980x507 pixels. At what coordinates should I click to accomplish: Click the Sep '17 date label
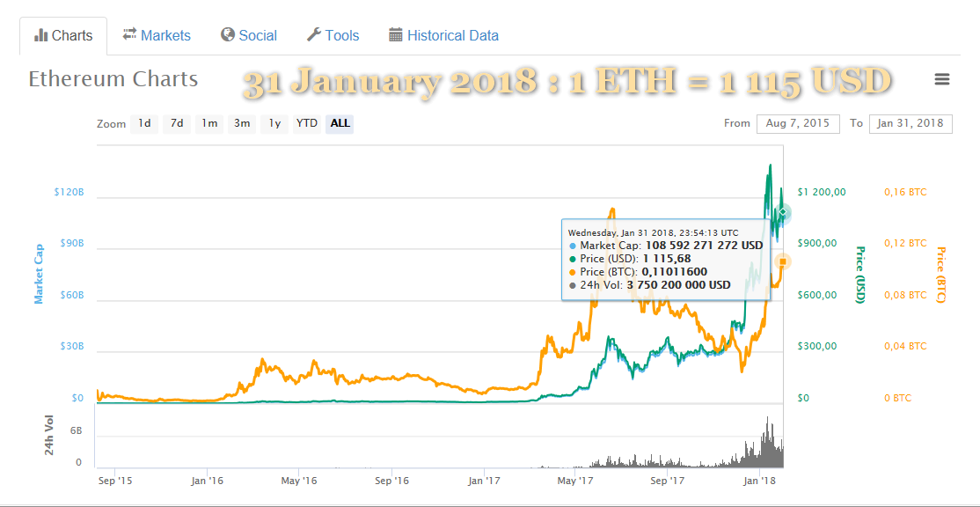pos(667,481)
